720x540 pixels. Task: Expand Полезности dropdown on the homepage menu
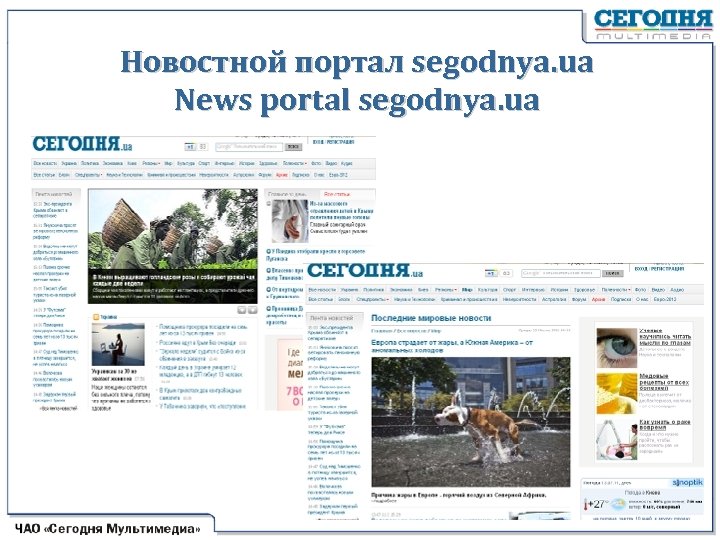[x=294, y=163]
